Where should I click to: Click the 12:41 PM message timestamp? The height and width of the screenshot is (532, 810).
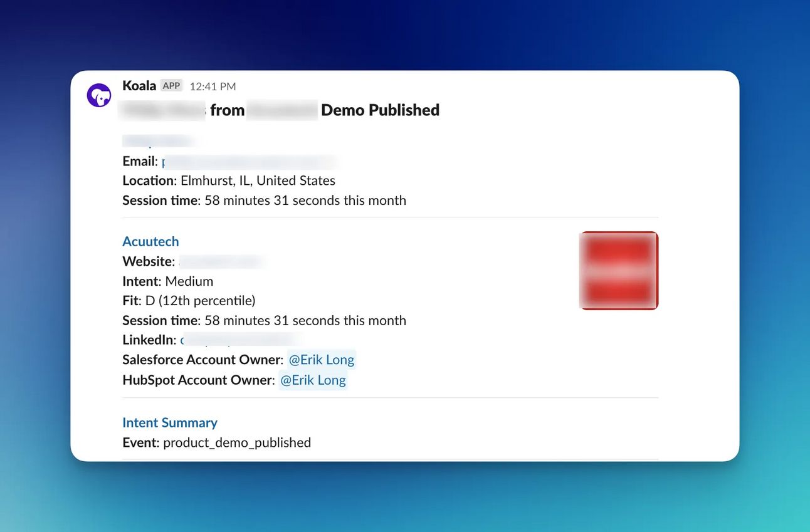click(x=213, y=86)
